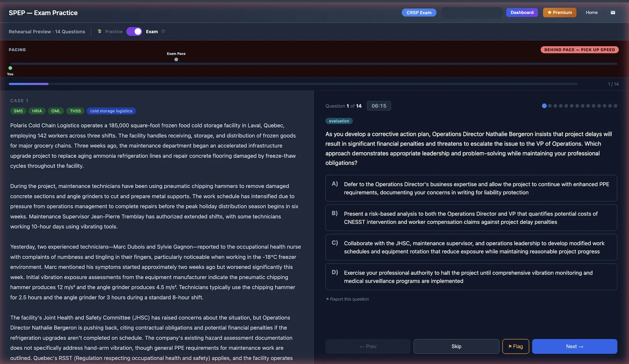Click the Prev button
The height and width of the screenshot is (364, 629).
coord(368,346)
